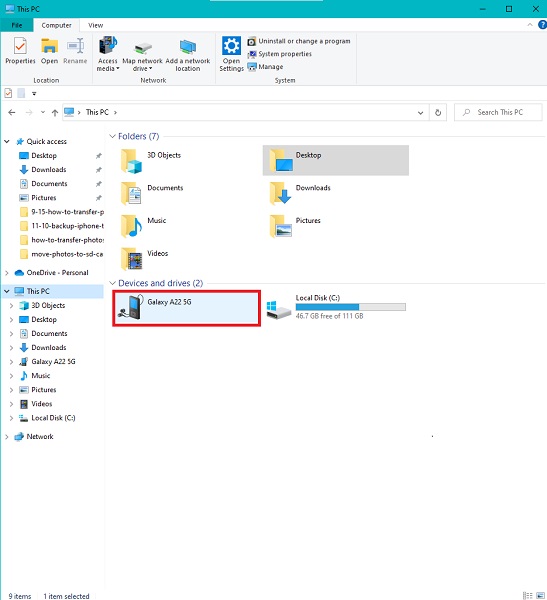Viewport: 547px width, 600px height.
Task: Open the Customize Quick Access Toolbar dropdown
Action: click(34, 93)
